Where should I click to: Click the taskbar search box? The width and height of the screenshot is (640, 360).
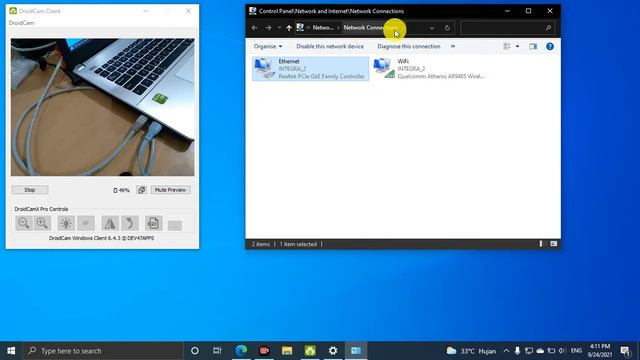coord(103,351)
